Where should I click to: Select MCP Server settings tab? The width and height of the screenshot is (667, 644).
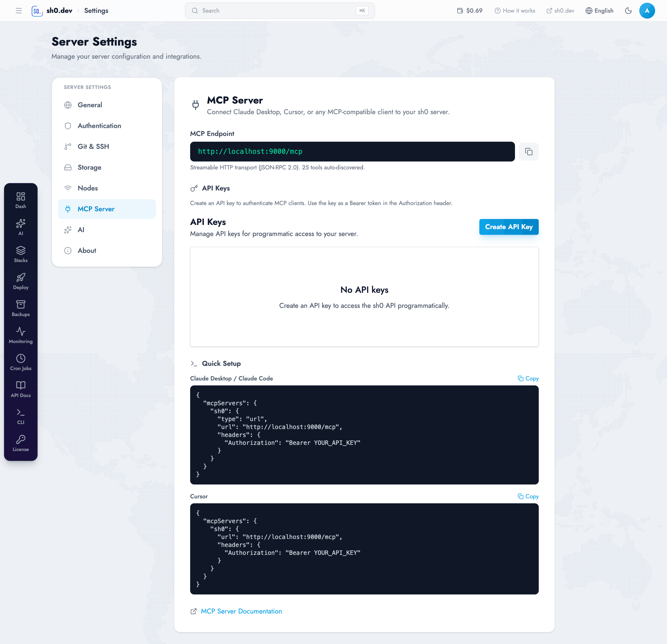click(107, 209)
